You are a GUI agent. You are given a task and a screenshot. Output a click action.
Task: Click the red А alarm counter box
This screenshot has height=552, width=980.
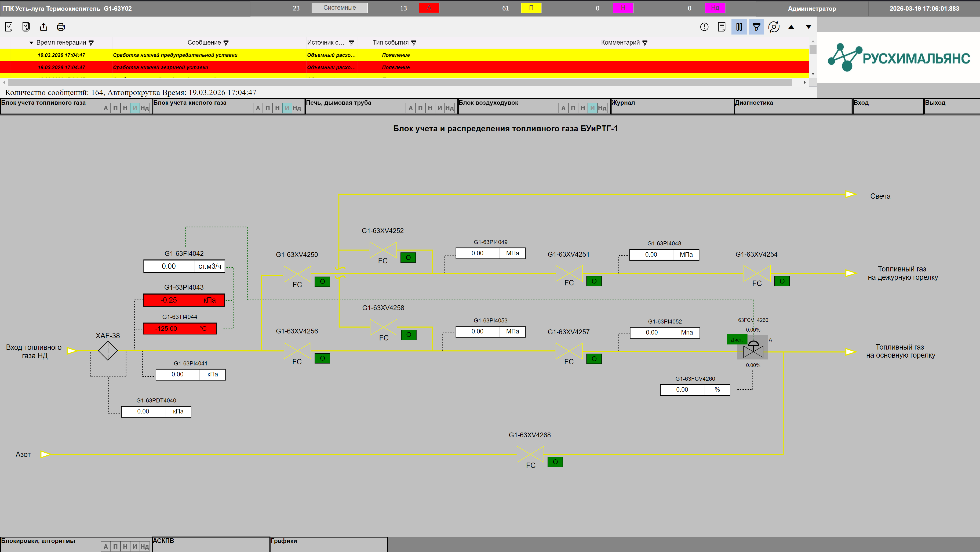pos(429,8)
